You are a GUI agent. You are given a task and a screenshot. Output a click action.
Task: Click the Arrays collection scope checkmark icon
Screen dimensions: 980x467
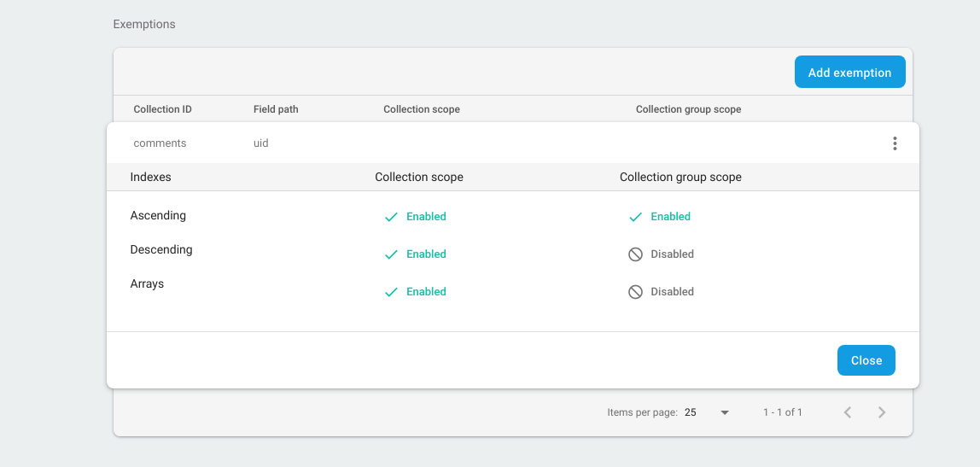click(x=391, y=292)
